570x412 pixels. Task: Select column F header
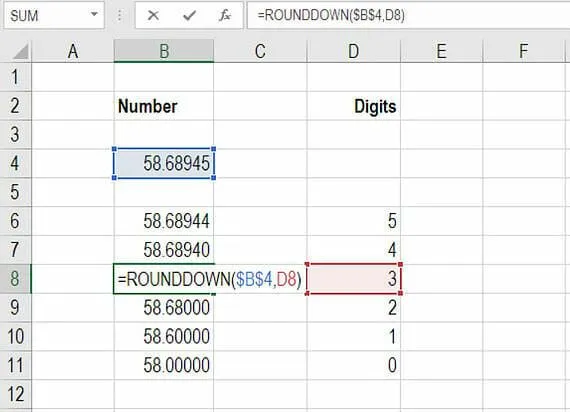tap(523, 51)
